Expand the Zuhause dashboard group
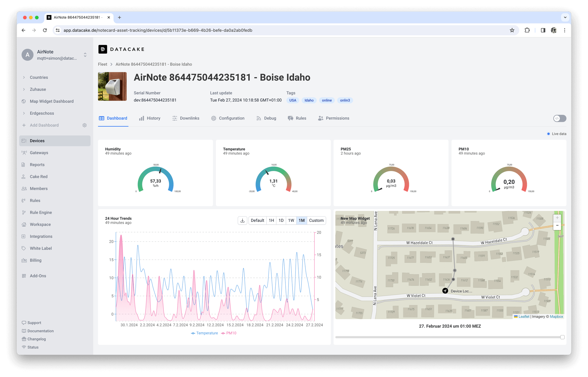 tap(24, 89)
